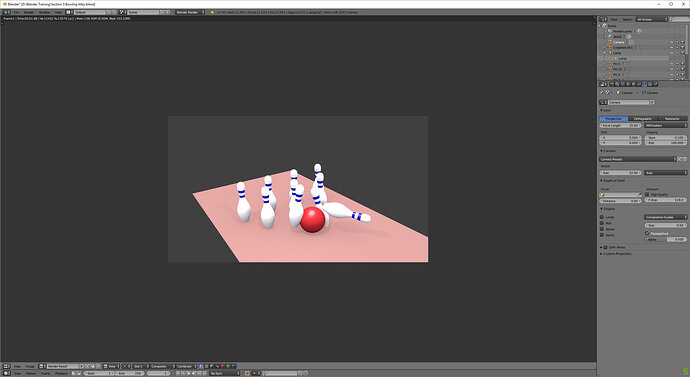Open the Camera Presets dropdown

point(637,159)
